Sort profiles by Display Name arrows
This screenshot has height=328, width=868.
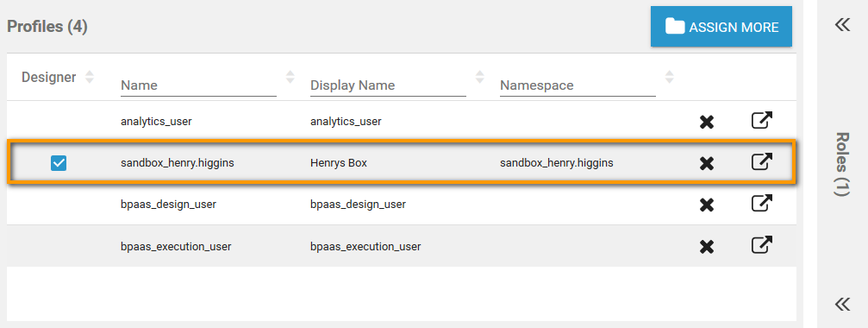(x=479, y=77)
